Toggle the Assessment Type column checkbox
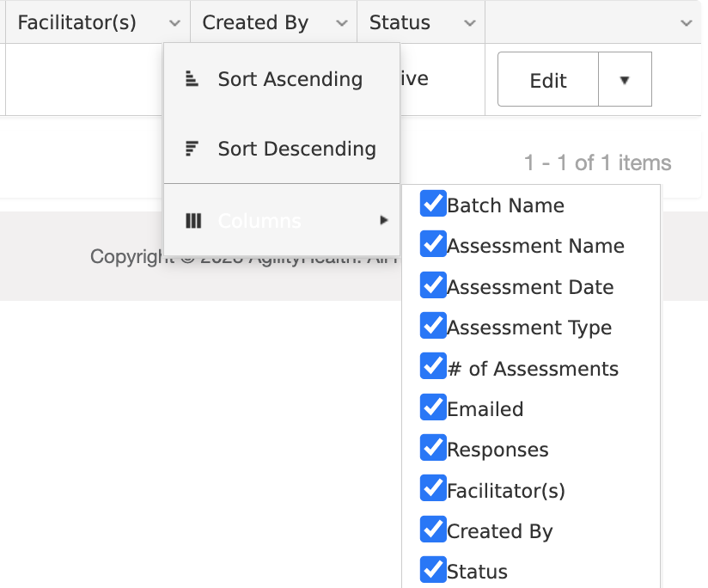Image resolution: width=708 pixels, height=588 pixels. 433,325
